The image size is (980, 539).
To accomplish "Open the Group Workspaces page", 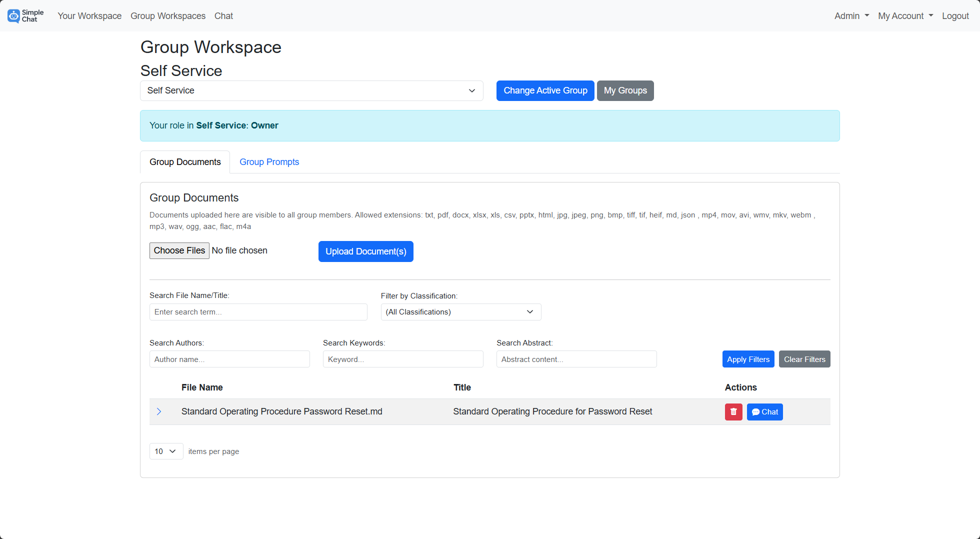I will [168, 15].
